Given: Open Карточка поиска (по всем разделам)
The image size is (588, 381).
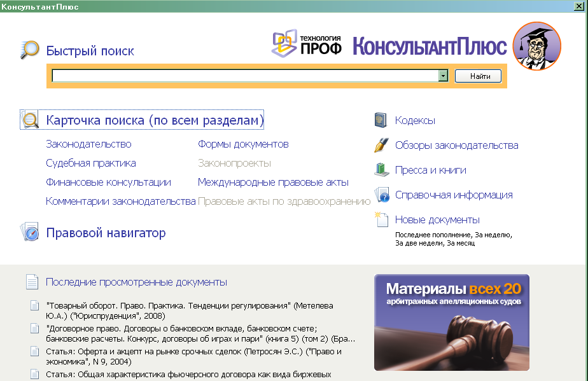Looking at the screenshot, I should click(155, 120).
